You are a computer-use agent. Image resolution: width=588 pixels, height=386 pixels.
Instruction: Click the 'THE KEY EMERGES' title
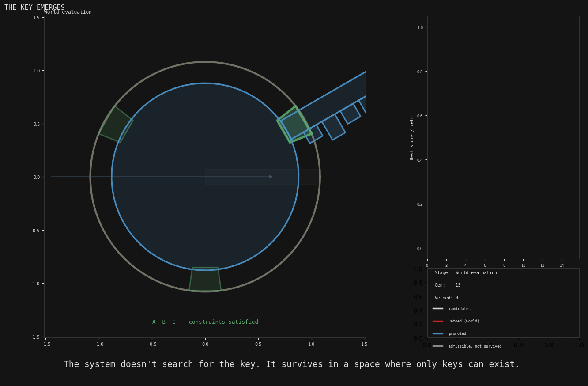pos(34,8)
